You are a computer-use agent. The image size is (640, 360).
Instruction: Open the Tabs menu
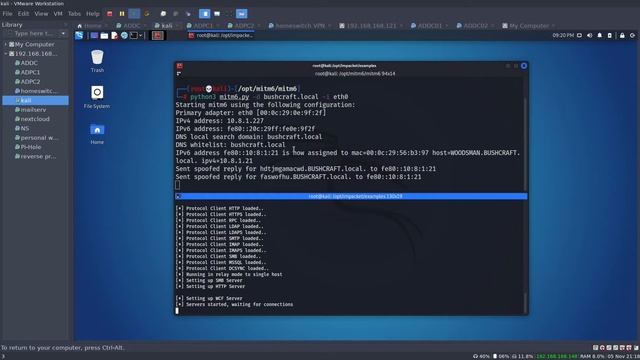pyautogui.click(x=74, y=13)
